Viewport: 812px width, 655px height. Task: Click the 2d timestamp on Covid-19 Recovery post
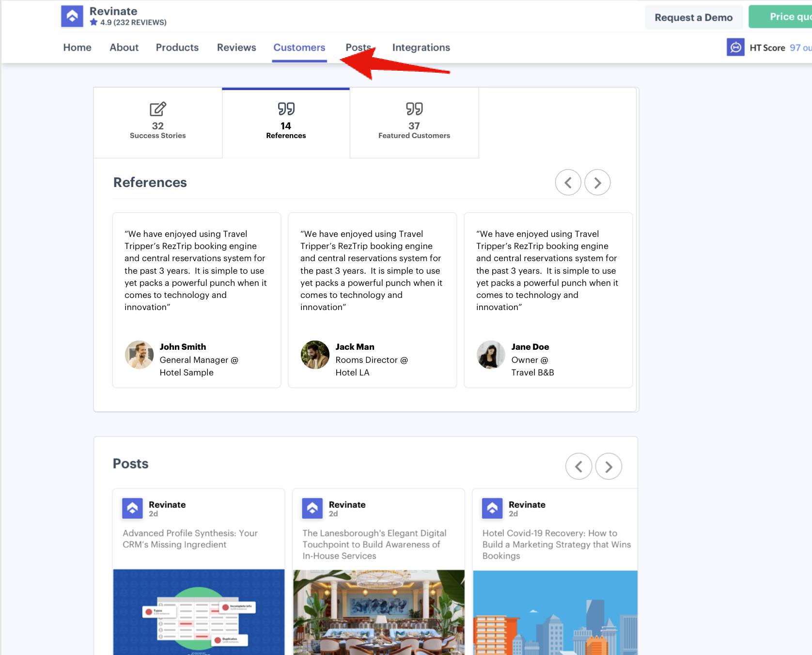click(x=513, y=514)
